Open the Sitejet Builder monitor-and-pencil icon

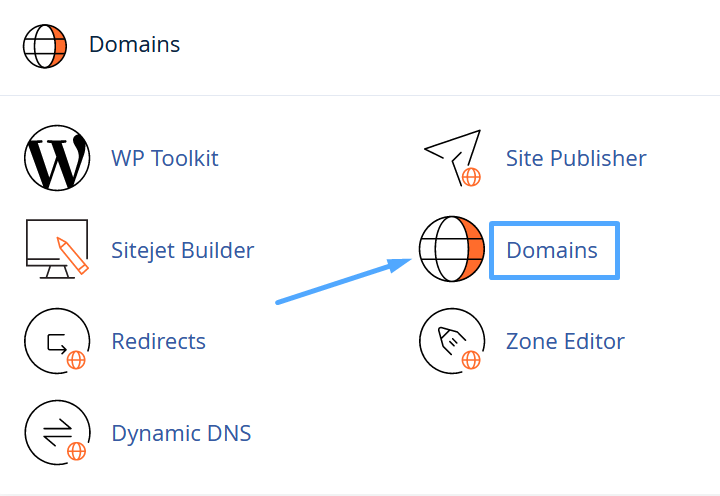click(56, 249)
